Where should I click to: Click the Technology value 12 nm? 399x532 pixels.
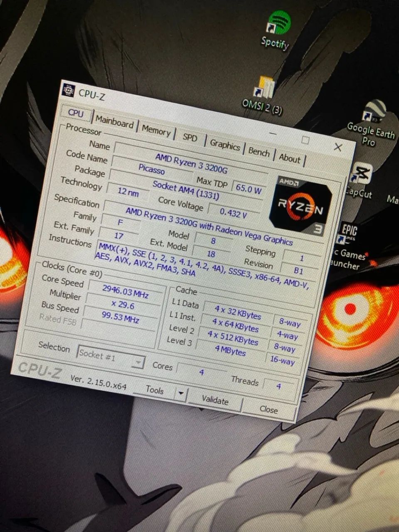click(128, 192)
